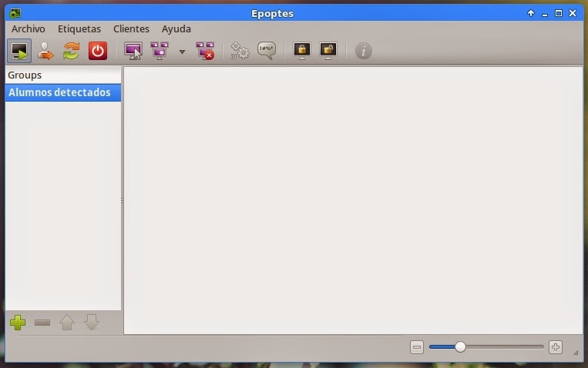Click the move group down arrow
Viewport: 588px width, 368px height.
[x=92, y=323]
